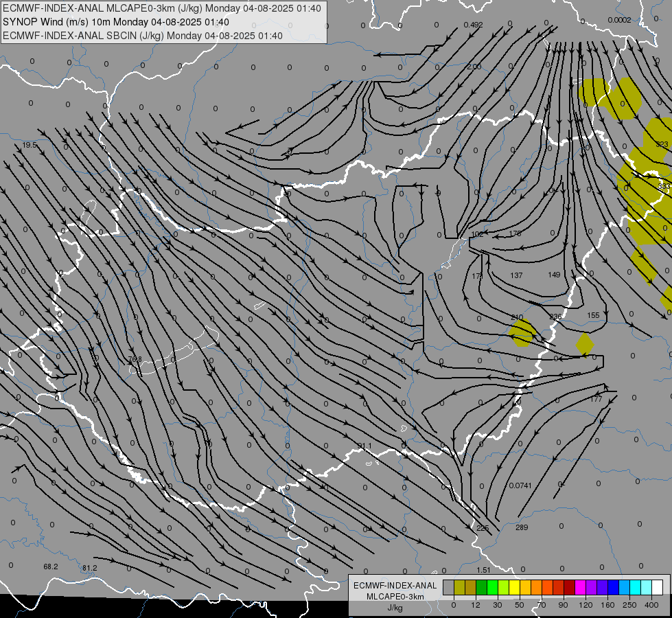Click the legend tick label '400'

(651, 605)
